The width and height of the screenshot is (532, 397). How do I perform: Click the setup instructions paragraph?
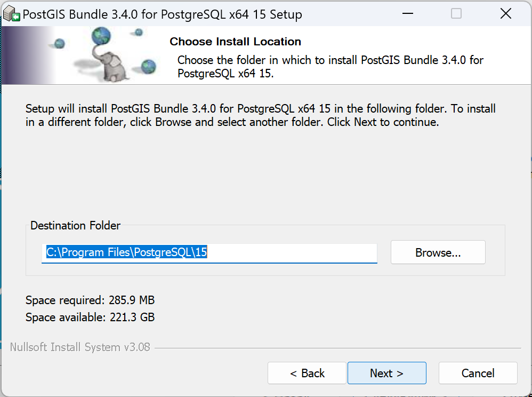[260, 115]
